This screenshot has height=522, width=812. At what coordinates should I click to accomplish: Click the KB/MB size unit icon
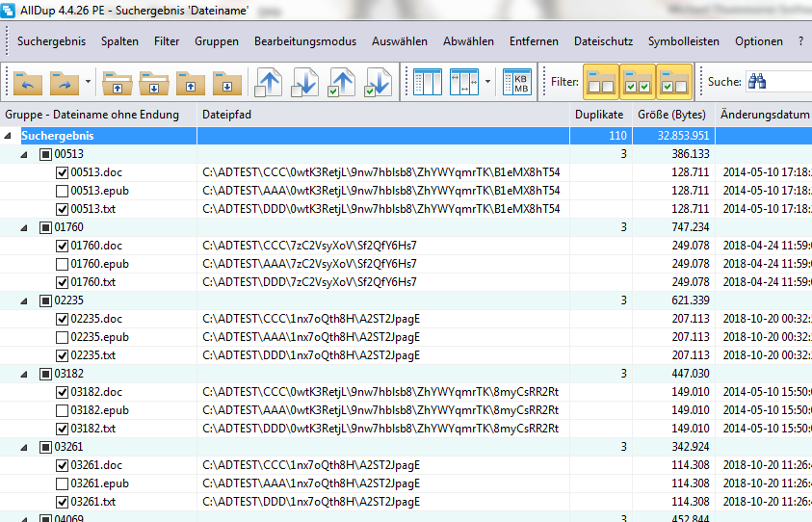coord(518,83)
